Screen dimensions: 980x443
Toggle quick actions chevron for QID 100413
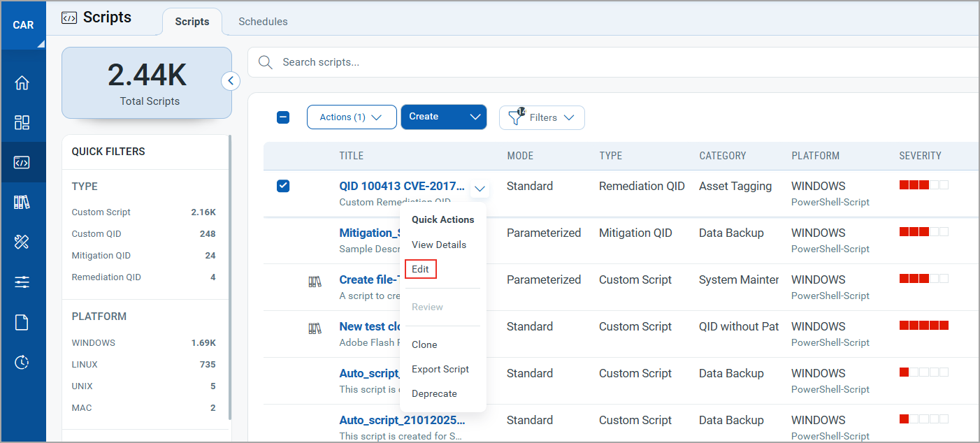(x=480, y=189)
